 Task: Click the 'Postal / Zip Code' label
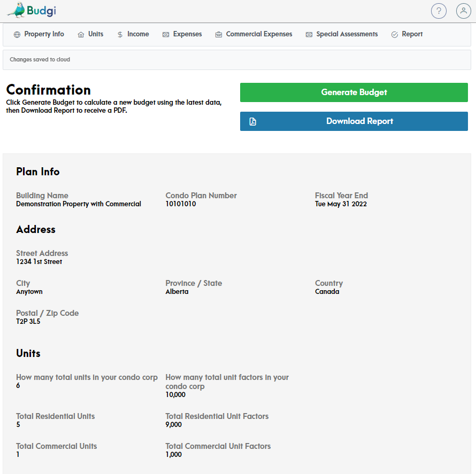pos(48,313)
